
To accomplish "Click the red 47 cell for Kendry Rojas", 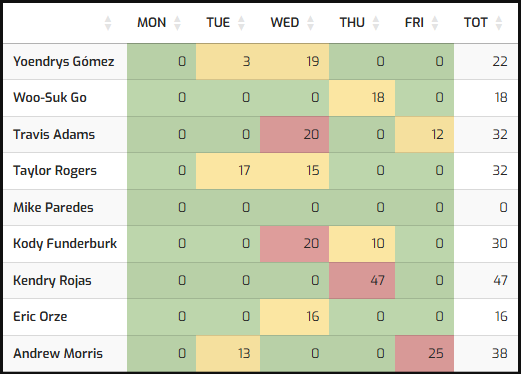I will (362, 280).
